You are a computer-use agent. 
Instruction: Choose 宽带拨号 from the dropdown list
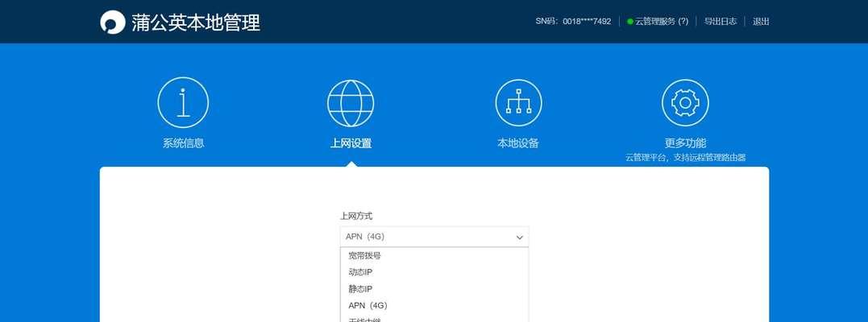tap(365, 255)
